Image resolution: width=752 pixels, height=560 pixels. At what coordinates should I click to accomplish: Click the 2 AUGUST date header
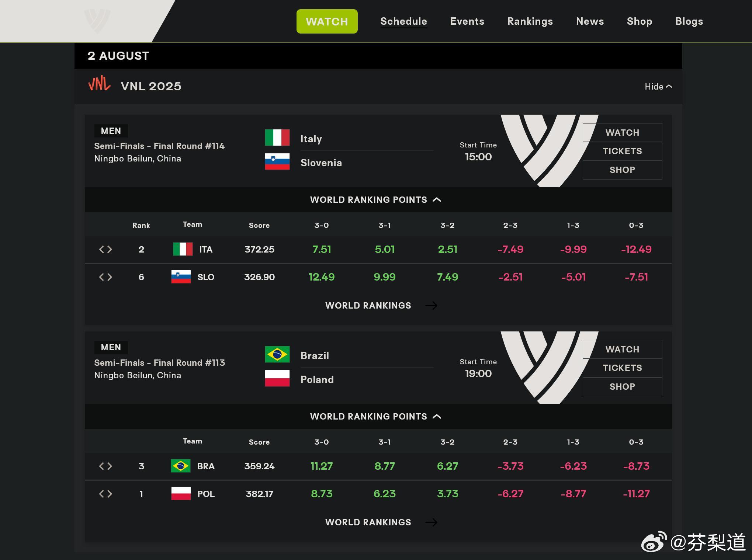(118, 56)
